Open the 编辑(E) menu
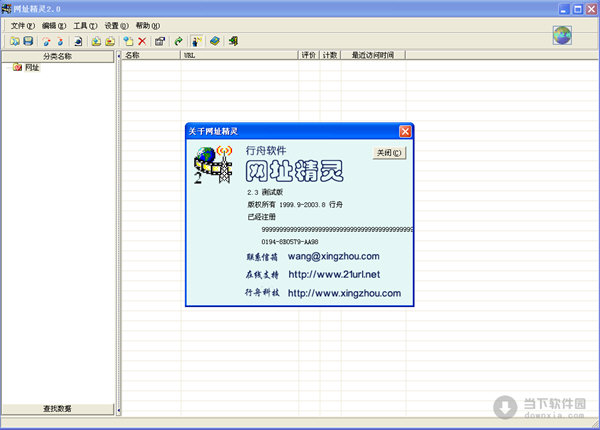Image resolution: width=600 pixels, height=430 pixels. [x=54, y=26]
